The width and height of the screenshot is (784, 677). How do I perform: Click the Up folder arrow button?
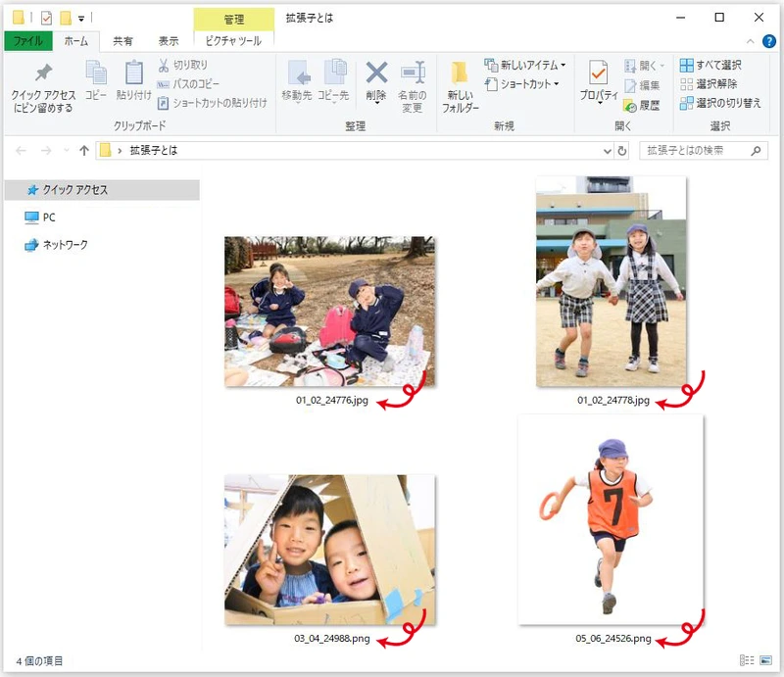click(x=84, y=151)
